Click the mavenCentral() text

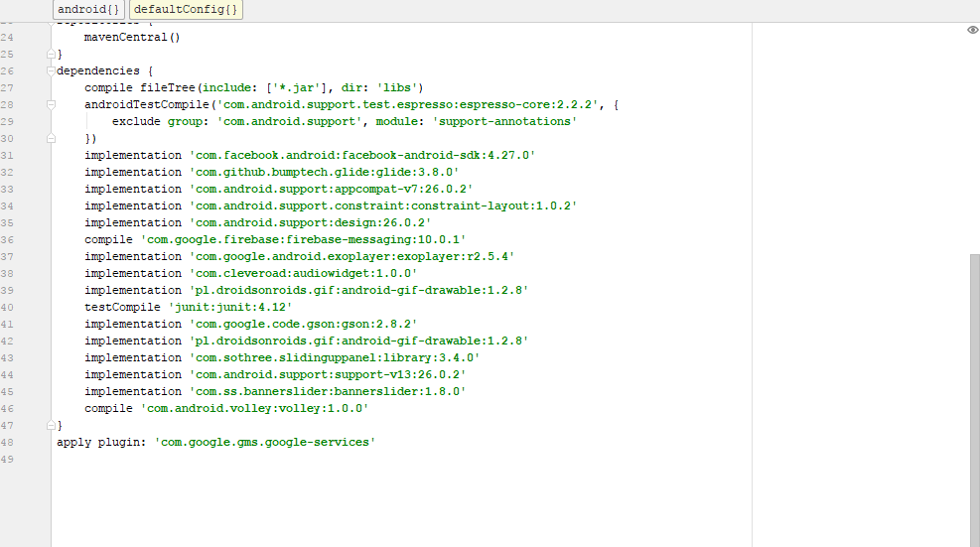(132, 38)
